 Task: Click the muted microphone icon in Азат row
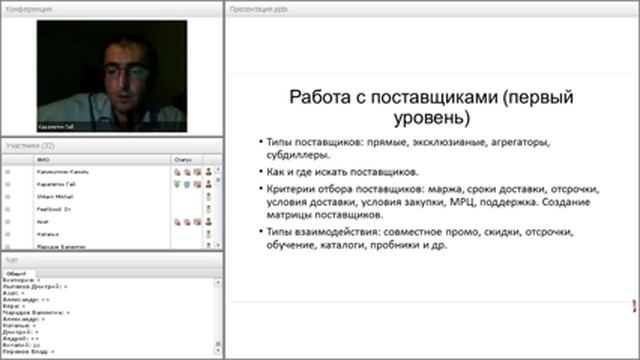(x=177, y=222)
